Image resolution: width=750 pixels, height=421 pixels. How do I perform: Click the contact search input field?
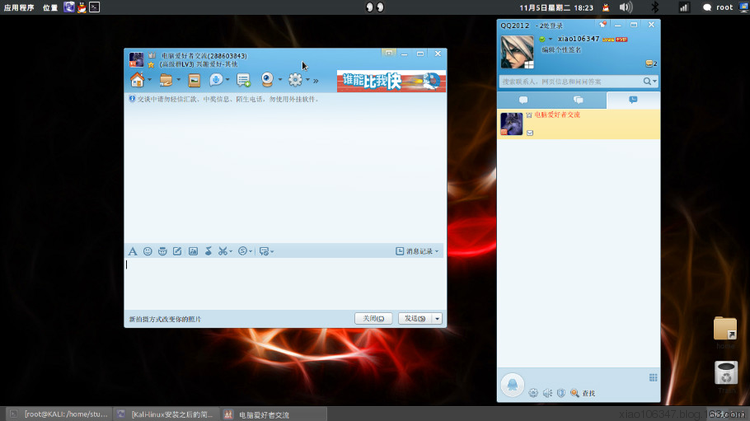[x=570, y=81]
